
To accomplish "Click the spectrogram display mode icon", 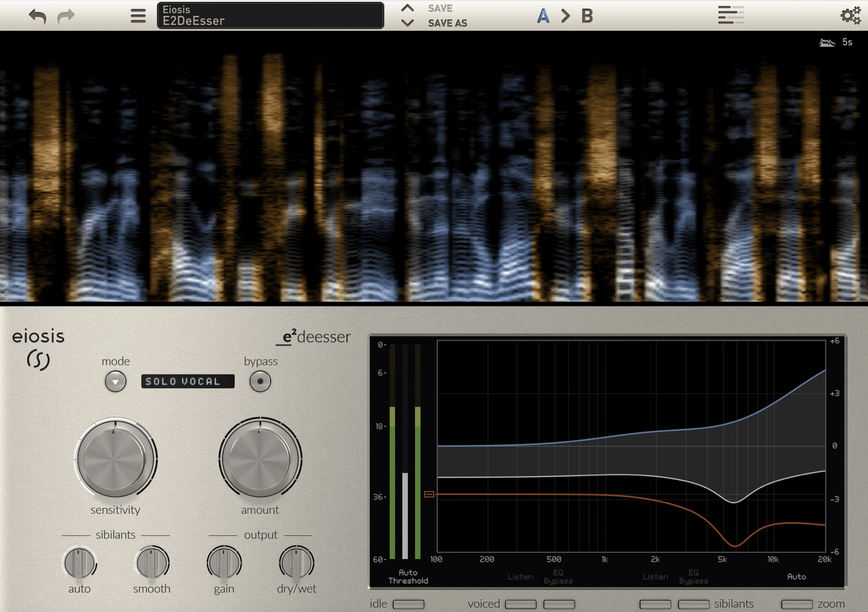I will pos(827,43).
